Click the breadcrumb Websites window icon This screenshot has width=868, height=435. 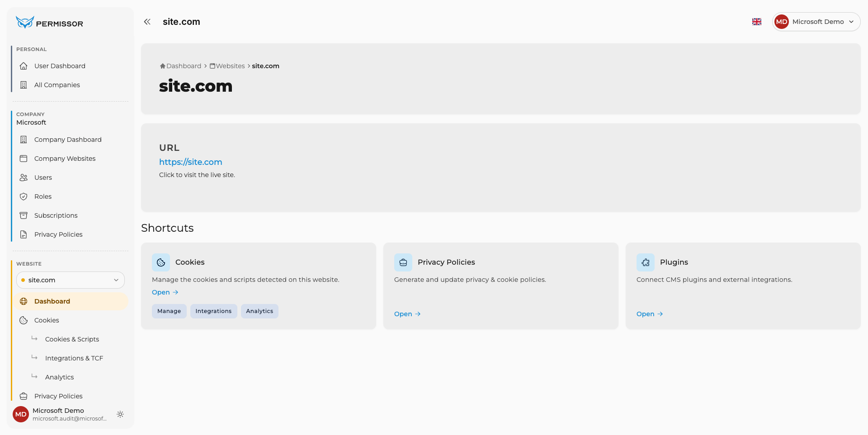(x=212, y=66)
